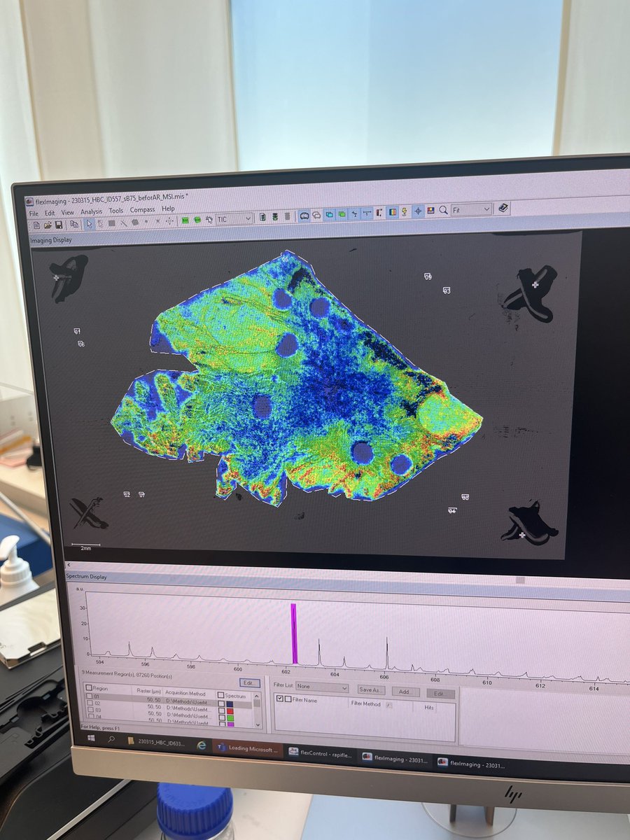Click the red spectrum color swatch
Screen dimensions: 630x840
[230, 710]
